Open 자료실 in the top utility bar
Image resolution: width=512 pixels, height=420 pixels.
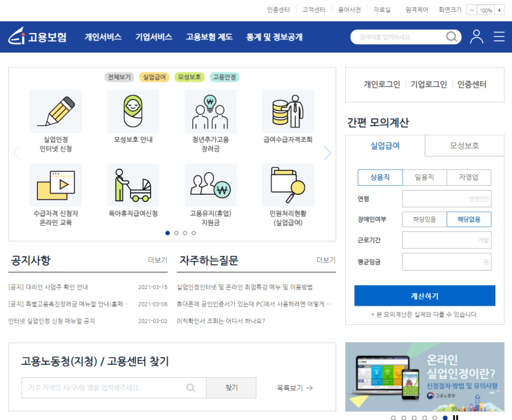click(x=382, y=10)
